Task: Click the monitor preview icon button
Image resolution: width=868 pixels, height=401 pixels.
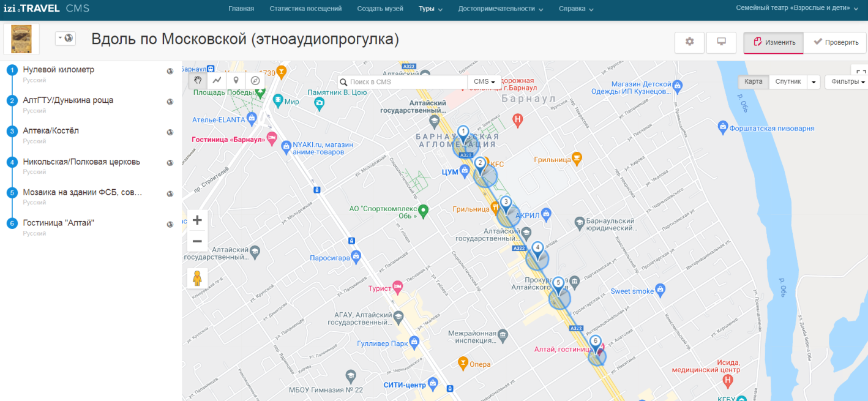Action: point(721,42)
